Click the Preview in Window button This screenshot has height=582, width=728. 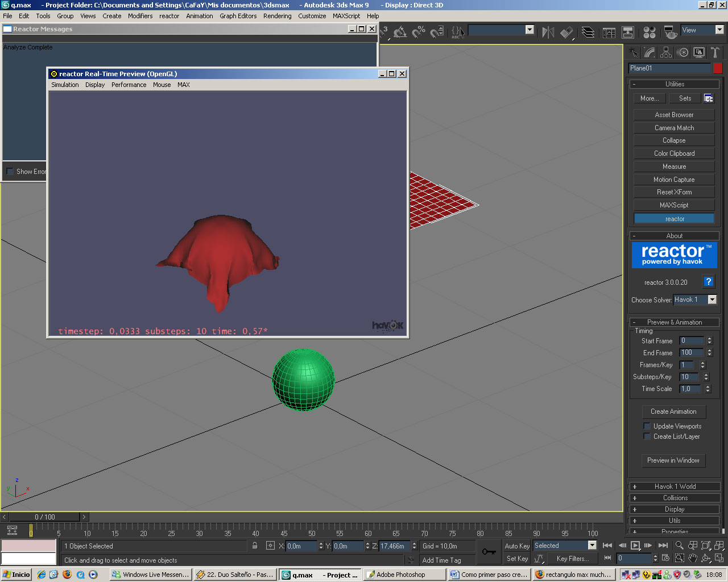[673, 460]
